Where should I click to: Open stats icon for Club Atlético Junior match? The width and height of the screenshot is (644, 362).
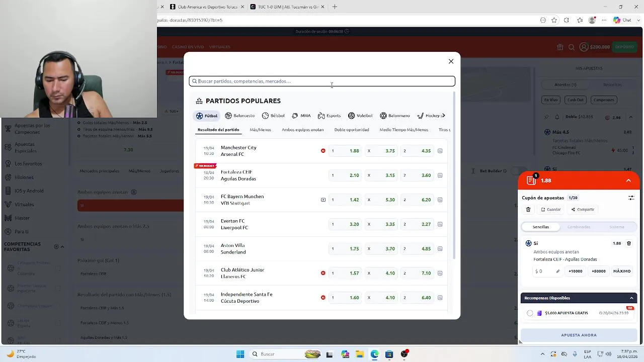point(440,273)
